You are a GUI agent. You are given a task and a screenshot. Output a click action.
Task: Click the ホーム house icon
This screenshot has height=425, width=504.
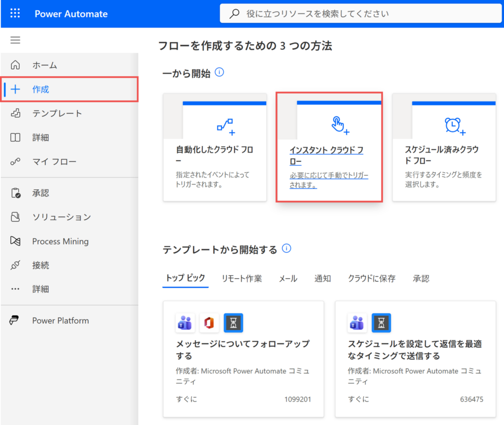click(x=15, y=65)
